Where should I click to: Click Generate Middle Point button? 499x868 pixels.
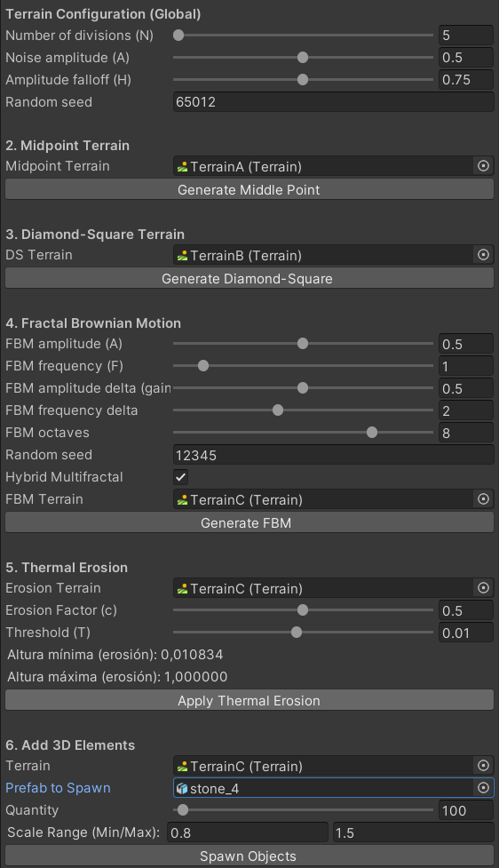[249, 189]
